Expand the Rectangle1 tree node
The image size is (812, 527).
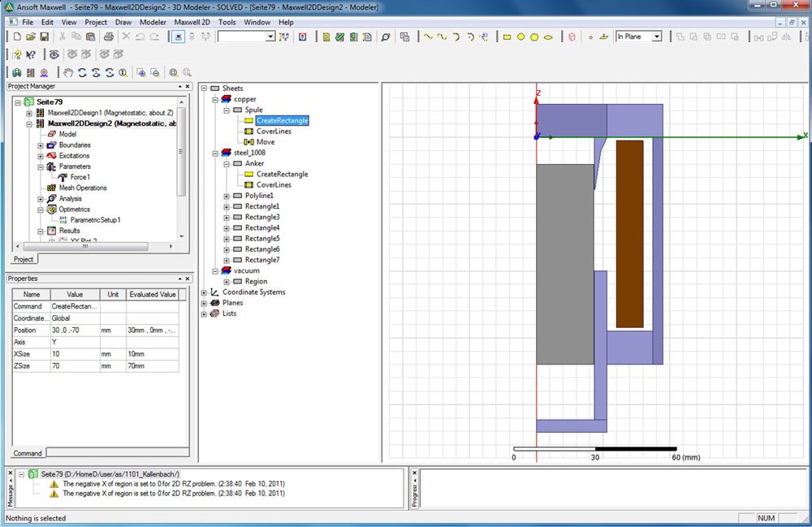pyautogui.click(x=227, y=206)
